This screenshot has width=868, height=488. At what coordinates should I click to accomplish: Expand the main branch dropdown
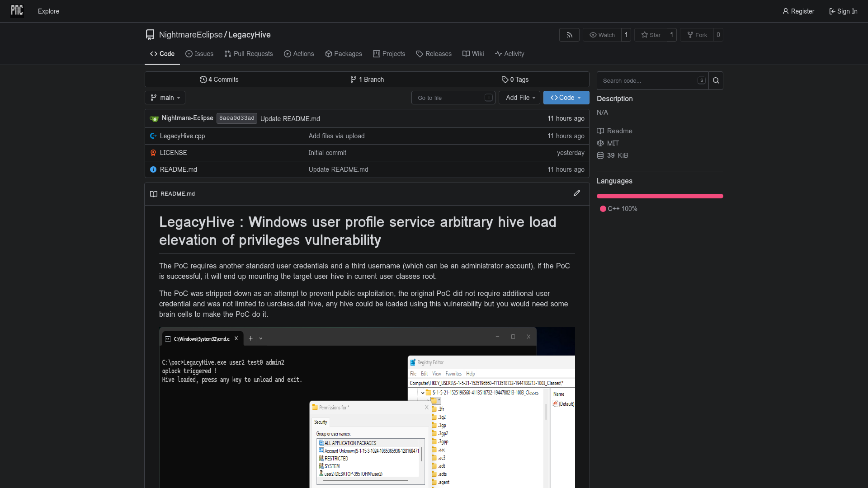pos(165,98)
